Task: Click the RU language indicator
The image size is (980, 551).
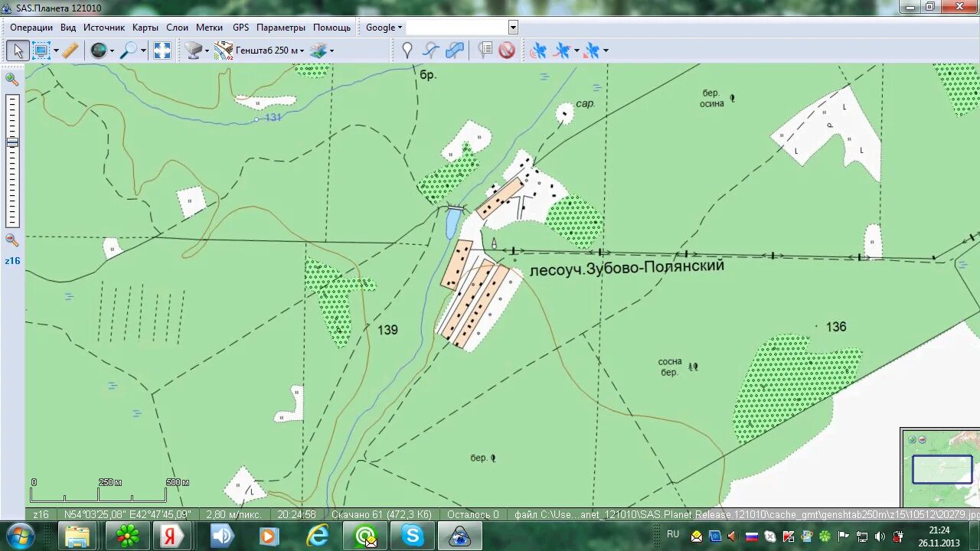Action: (x=673, y=534)
